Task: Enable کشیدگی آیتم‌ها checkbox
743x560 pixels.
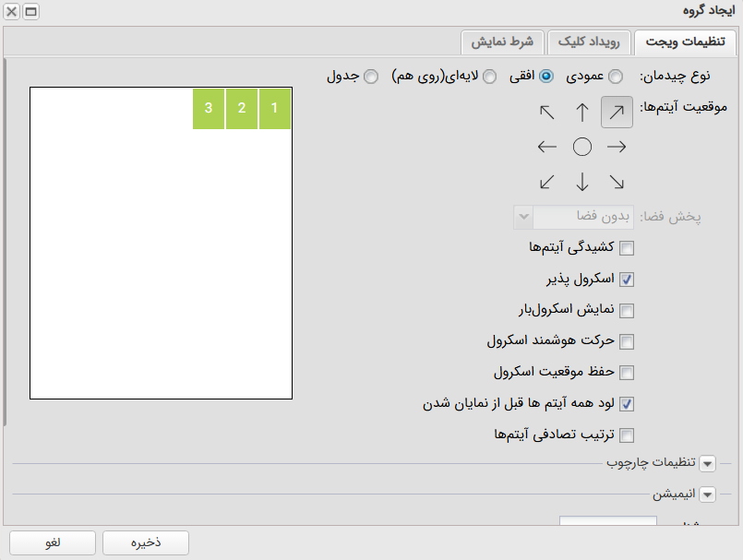Action: 627,248
